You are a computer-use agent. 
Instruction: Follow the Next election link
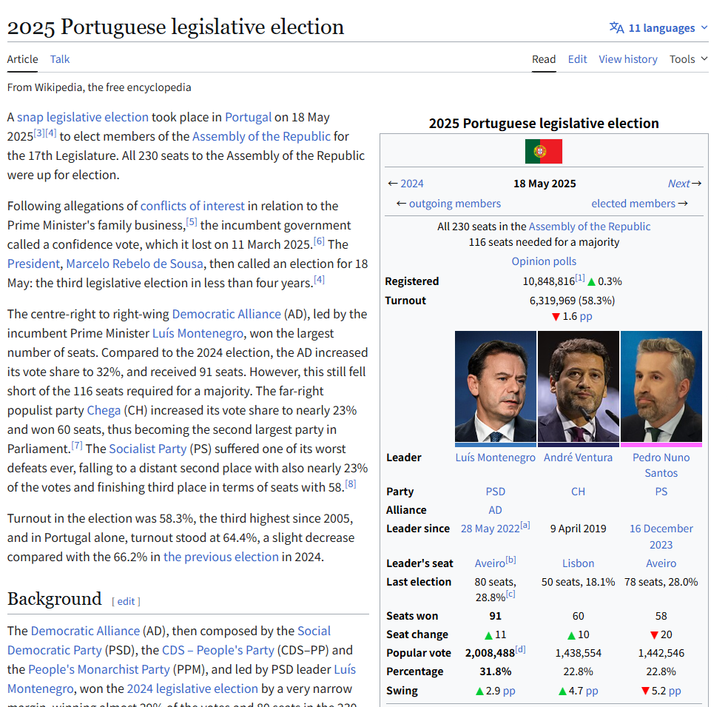[678, 184]
